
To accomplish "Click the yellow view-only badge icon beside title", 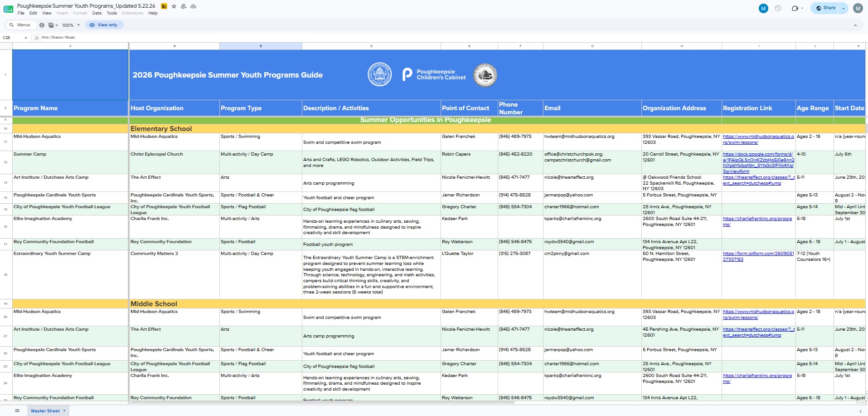I will click(164, 6).
